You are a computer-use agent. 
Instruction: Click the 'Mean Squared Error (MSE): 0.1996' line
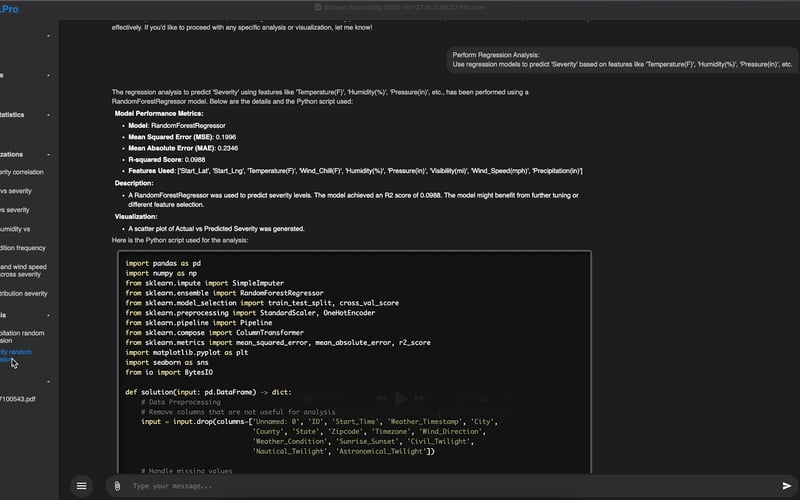(x=182, y=137)
